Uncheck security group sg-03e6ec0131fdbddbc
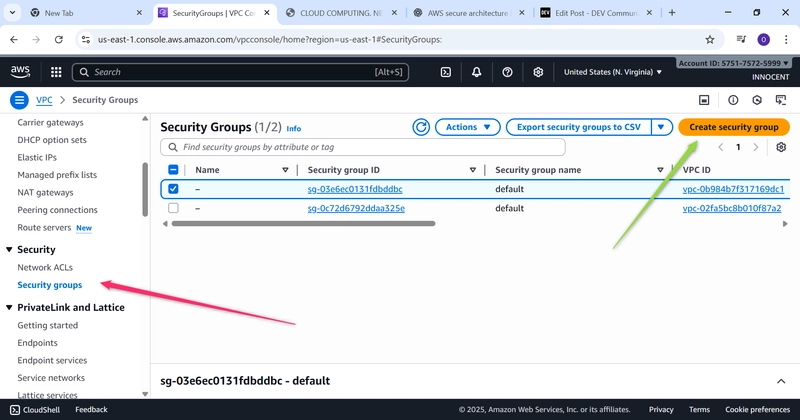Image resolution: width=800 pixels, height=420 pixels. [x=173, y=189]
